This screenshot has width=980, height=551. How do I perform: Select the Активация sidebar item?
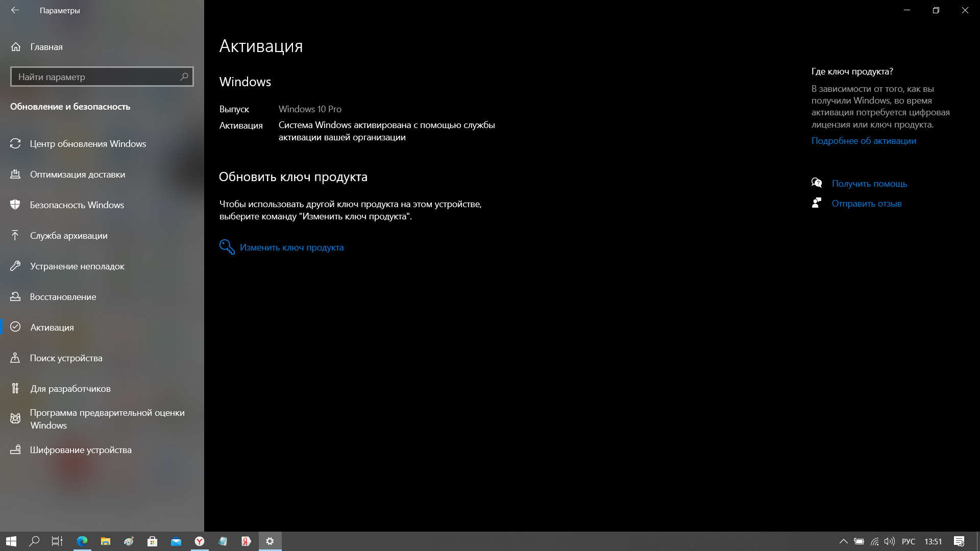click(x=102, y=328)
